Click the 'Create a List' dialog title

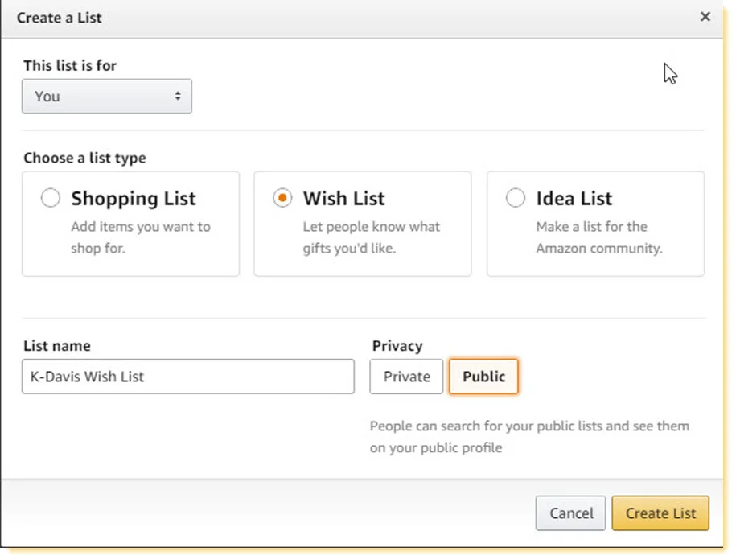click(x=60, y=18)
